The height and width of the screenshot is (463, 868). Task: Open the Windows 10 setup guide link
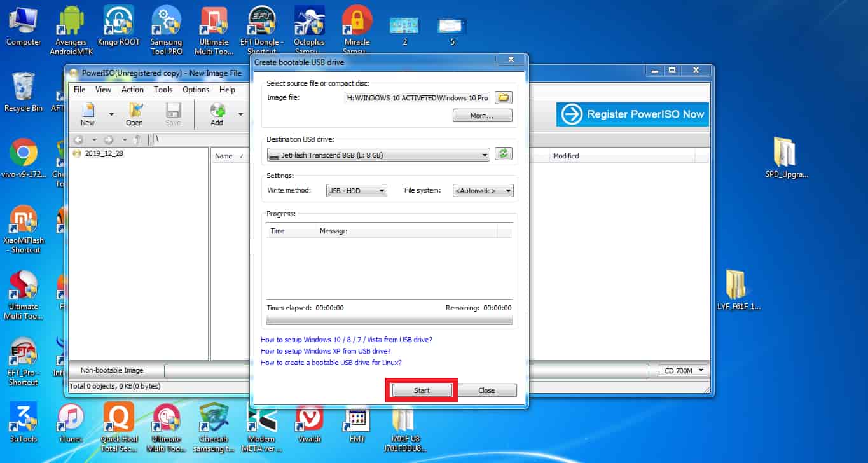tap(347, 340)
